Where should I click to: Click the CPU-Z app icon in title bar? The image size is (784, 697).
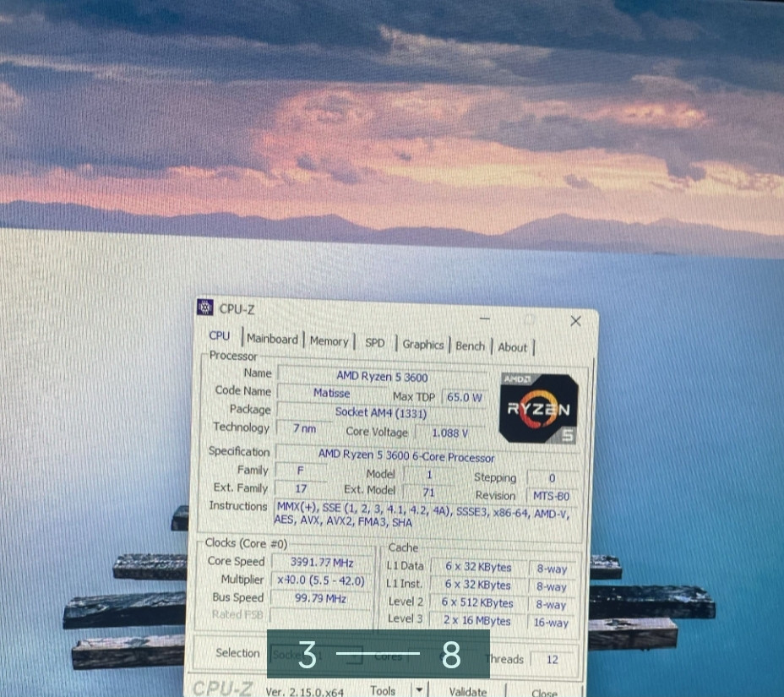[205, 308]
